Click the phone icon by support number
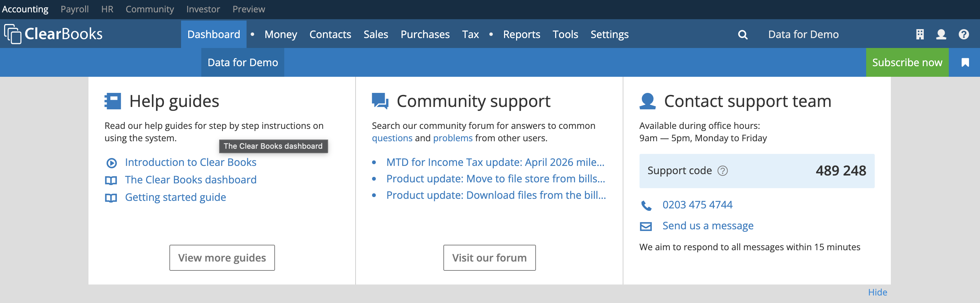This screenshot has height=303, width=980. (x=646, y=205)
